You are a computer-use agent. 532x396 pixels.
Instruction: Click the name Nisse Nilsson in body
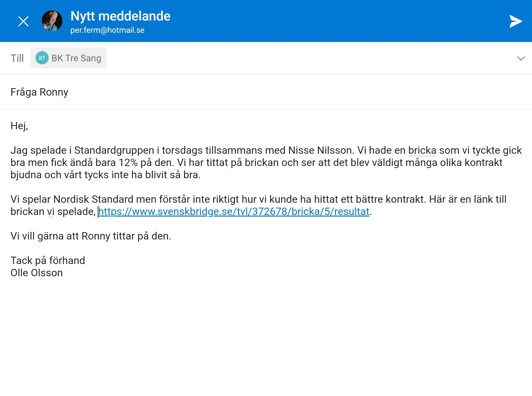coord(320,150)
